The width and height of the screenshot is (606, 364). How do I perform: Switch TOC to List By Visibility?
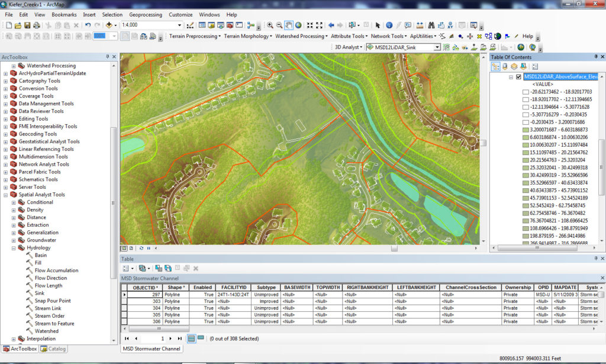click(x=514, y=66)
